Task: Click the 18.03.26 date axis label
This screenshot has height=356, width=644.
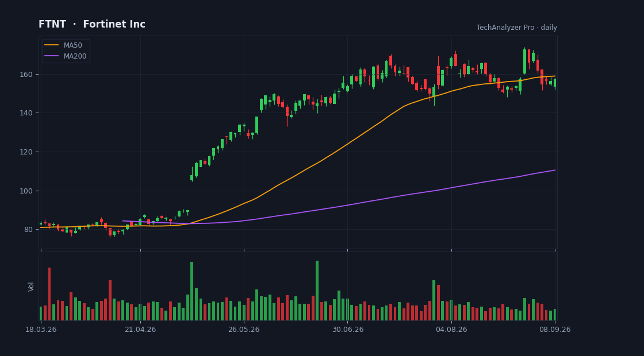Action: [x=41, y=330]
